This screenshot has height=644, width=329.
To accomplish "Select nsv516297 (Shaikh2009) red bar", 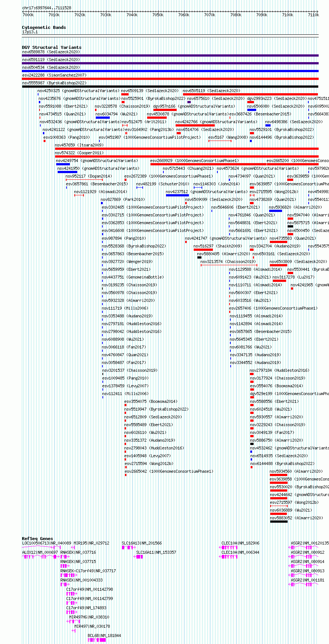I will (203, 250).
